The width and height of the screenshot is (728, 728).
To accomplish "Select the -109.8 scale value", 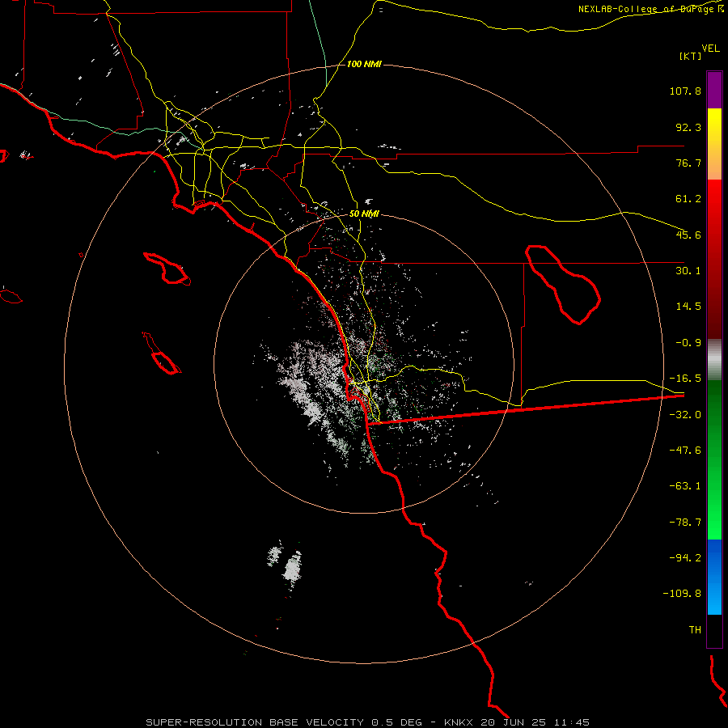I will pyautogui.click(x=682, y=594).
